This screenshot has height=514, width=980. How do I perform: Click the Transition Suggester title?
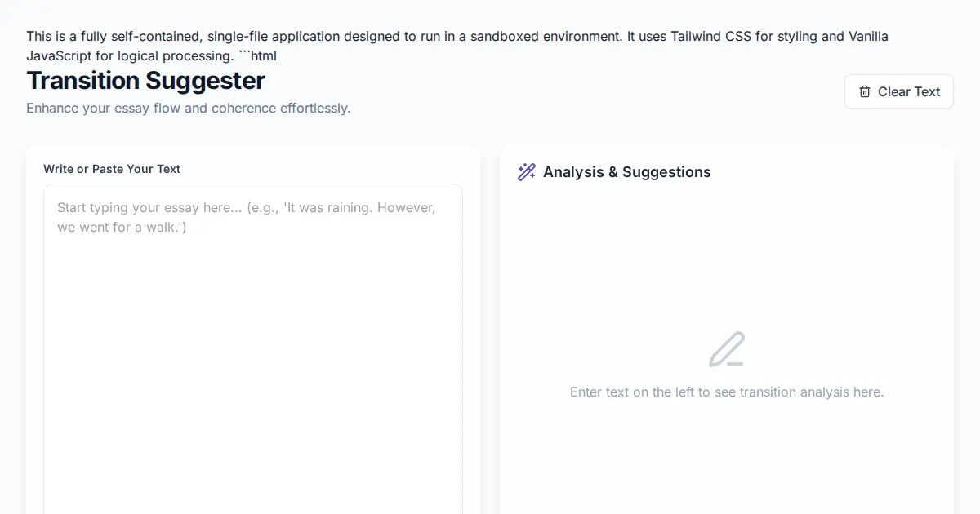[145, 81]
